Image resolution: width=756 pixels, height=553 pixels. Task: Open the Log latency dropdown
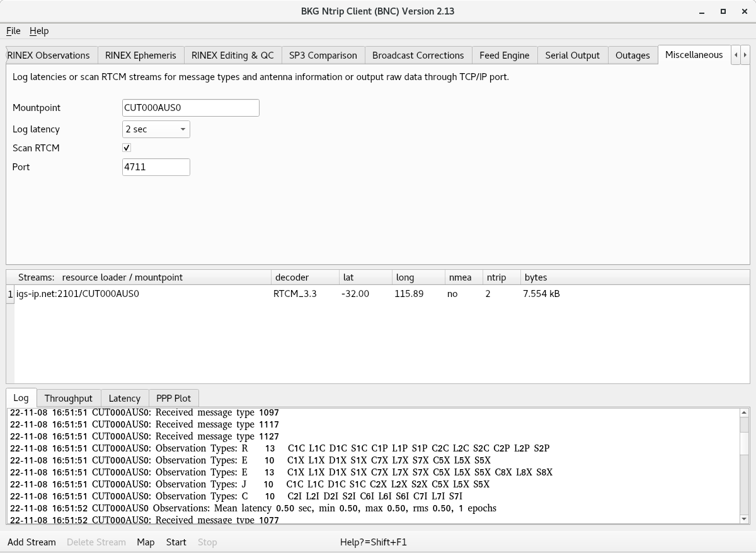point(156,129)
